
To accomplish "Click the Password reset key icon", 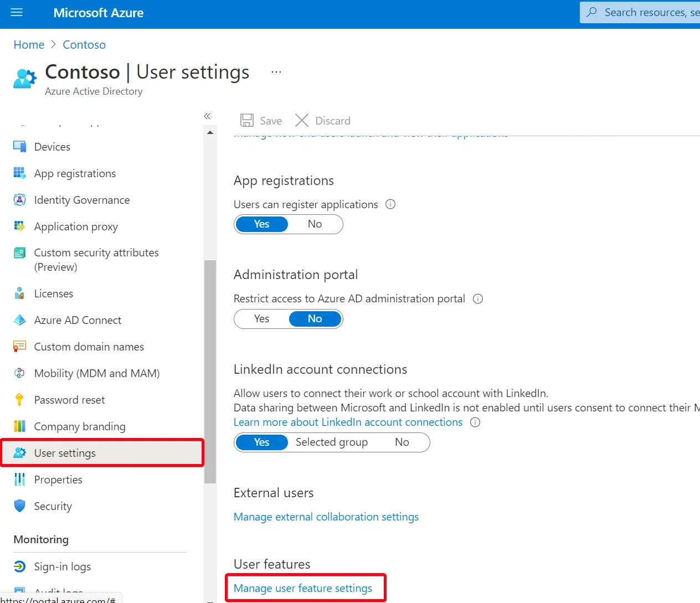I will (19, 399).
